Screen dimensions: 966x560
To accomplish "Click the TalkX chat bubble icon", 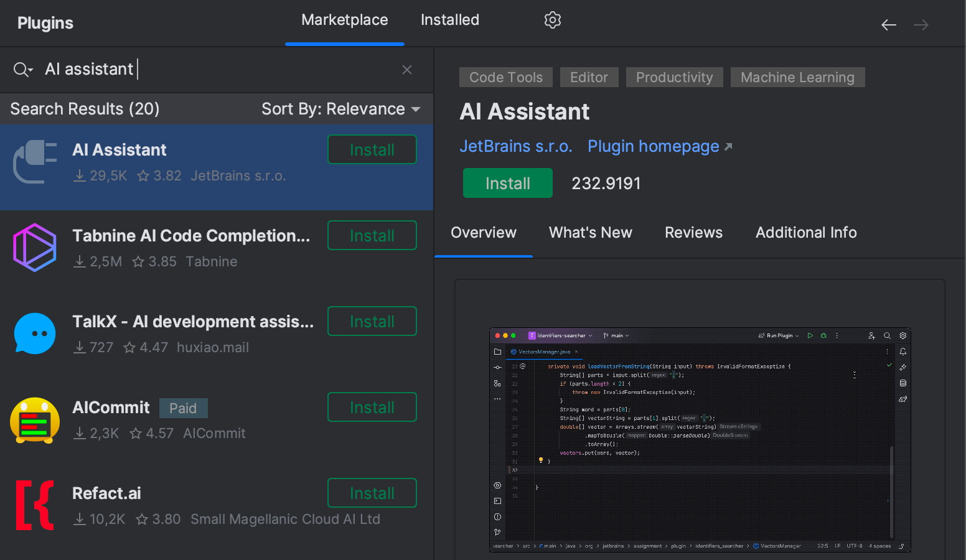I will [x=35, y=334].
